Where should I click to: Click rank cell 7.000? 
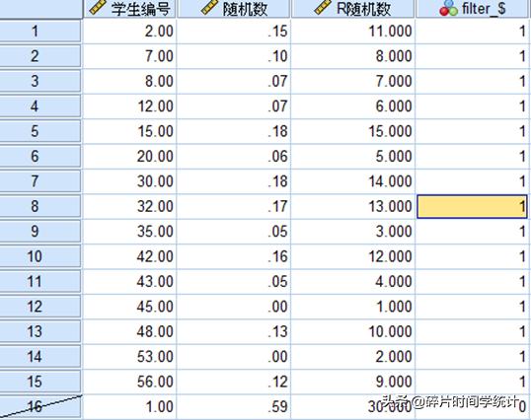click(353, 81)
